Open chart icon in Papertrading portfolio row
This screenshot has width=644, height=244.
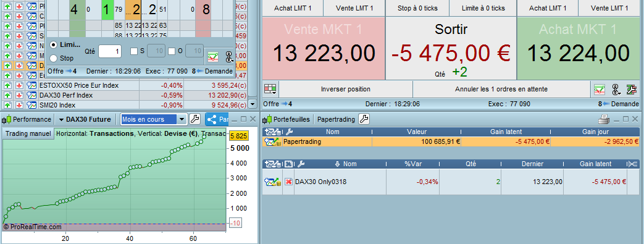[273, 141]
